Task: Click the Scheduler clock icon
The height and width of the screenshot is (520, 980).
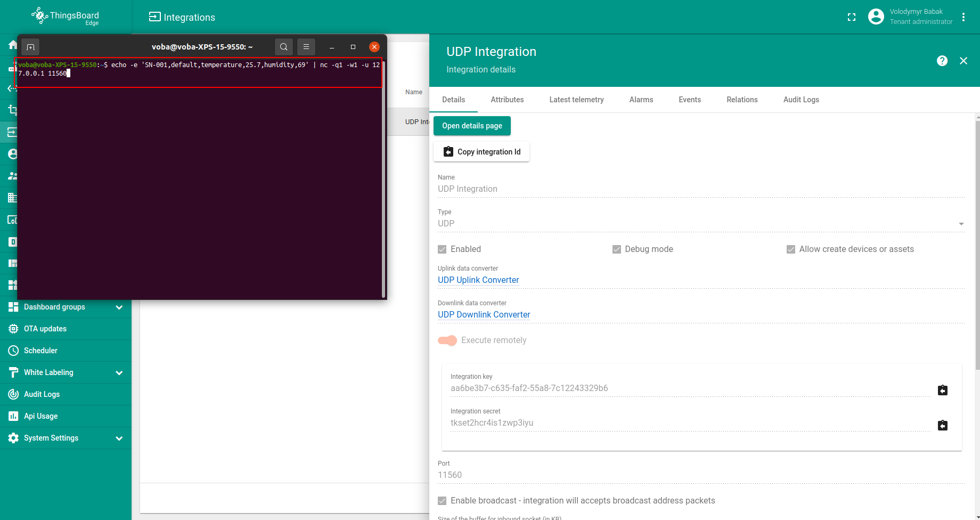Action: 13,351
